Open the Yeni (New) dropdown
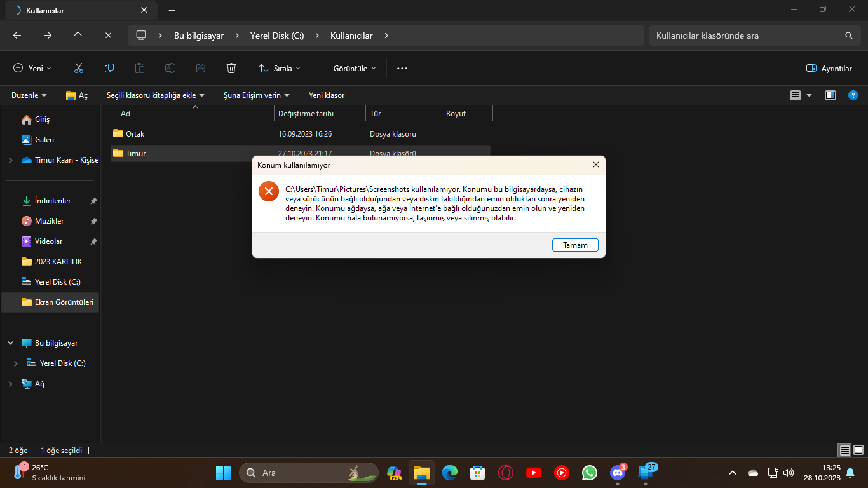The height and width of the screenshot is (488, 868). 32,68
